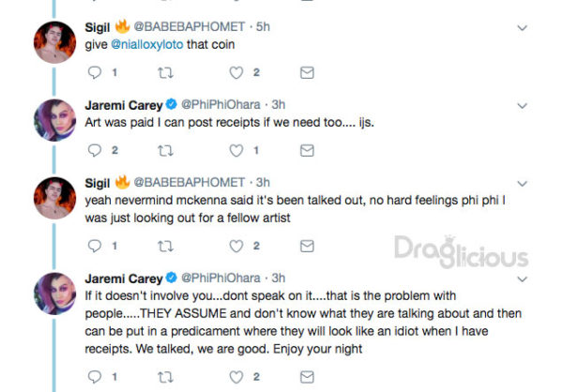Reply to Sigil's "give that coin" tweet
Screen dimensions: 563x392
[93, 72]
